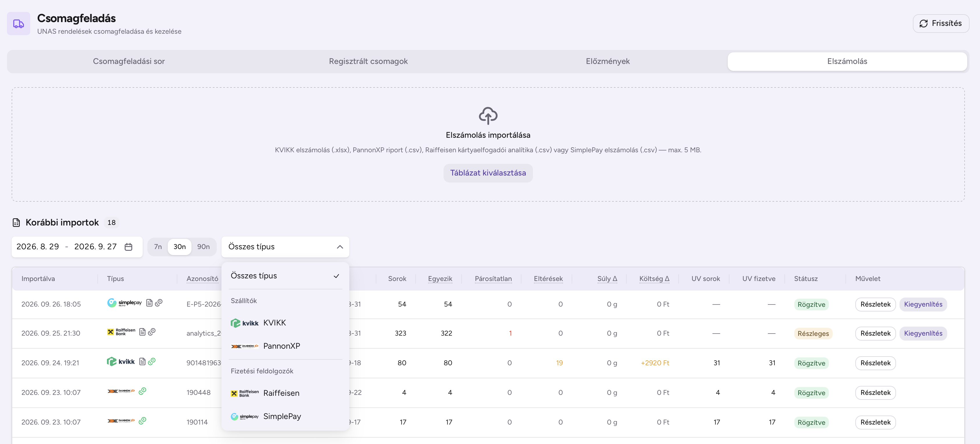Click the cloud upload icon
Screen dimensions: 980x444
tap(488, 116)
